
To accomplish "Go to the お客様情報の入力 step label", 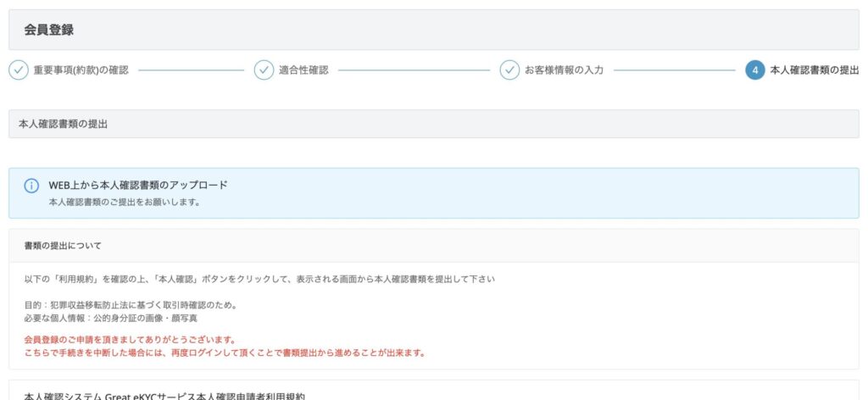I will click(x=564, y=70).
